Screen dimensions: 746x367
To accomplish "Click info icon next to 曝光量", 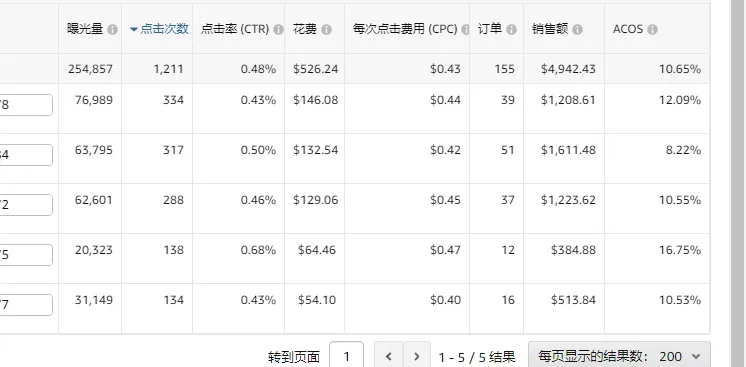I will point(112,30).
